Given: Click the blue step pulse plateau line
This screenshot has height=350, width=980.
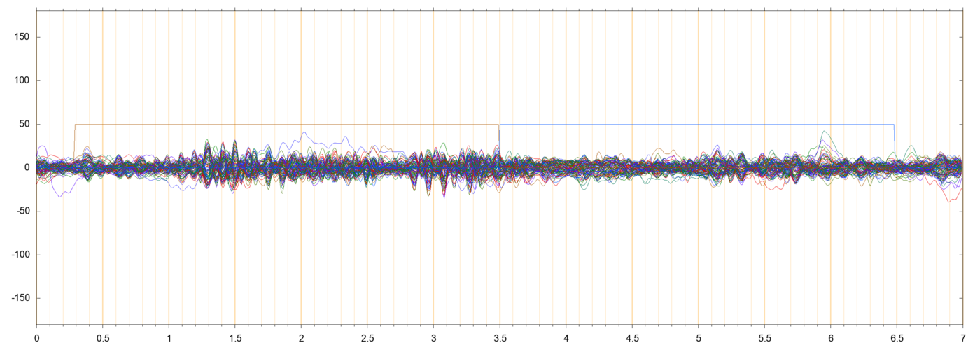Looking at the screenshot, I should pyautogui.click(x=696, y=125).
